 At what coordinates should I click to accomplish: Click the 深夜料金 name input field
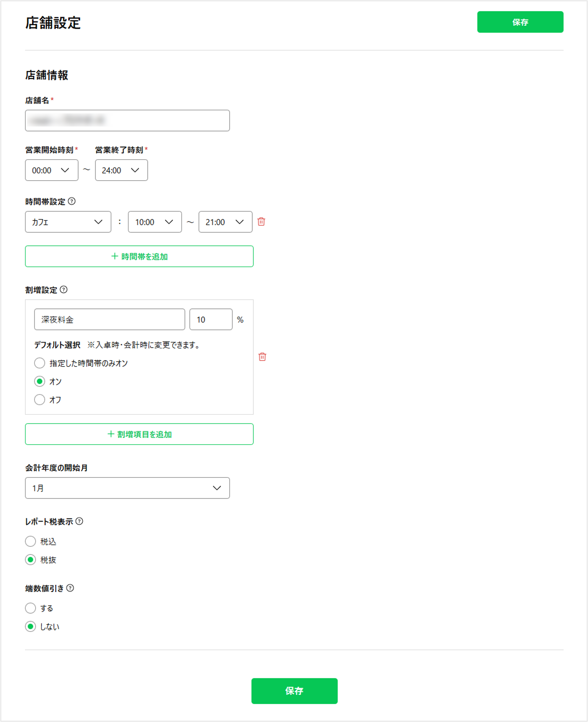(109, 319)
